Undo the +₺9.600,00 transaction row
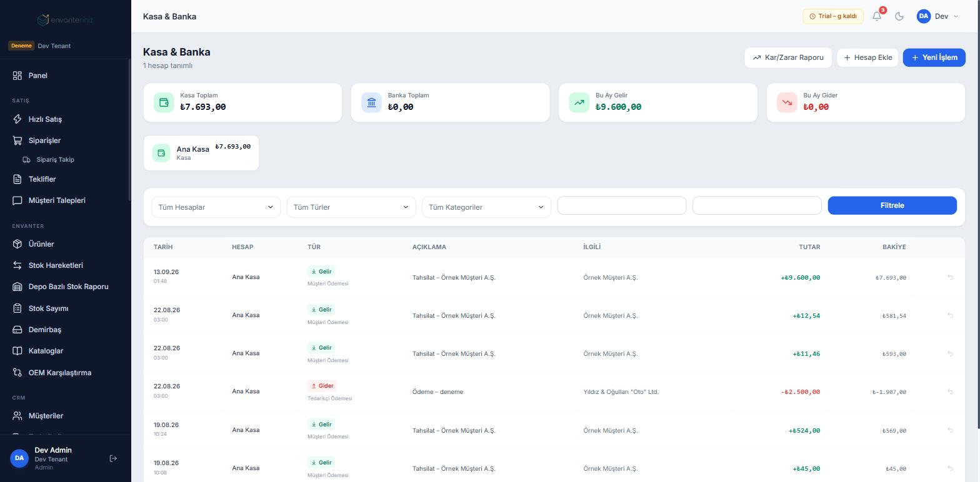980x482 pixels. (950, 277)
